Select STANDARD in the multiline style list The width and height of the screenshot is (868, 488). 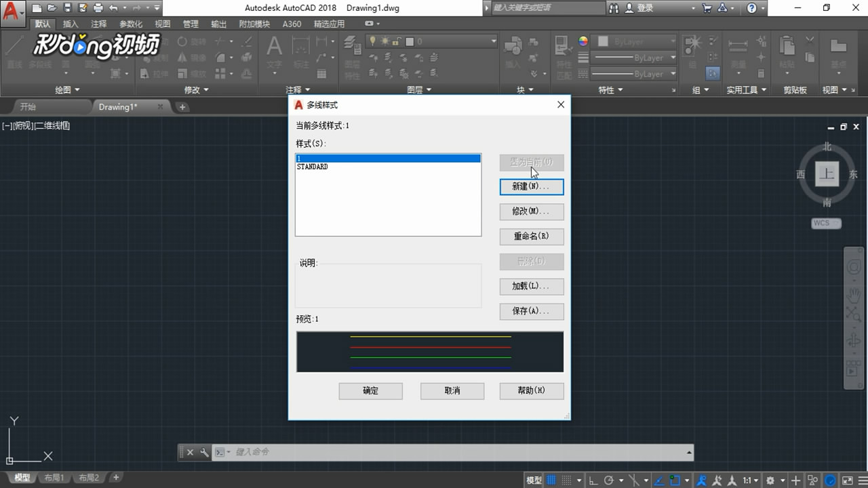[388, 167]
